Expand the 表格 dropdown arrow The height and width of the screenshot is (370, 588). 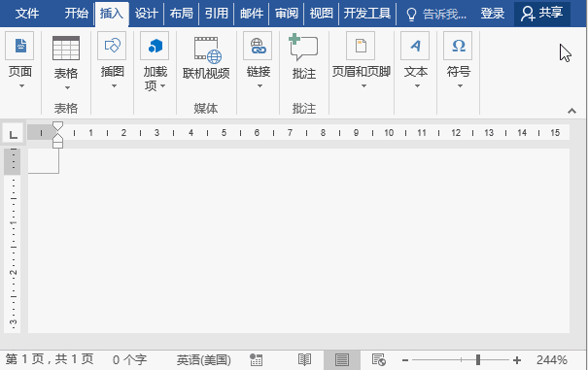[67, 88]
